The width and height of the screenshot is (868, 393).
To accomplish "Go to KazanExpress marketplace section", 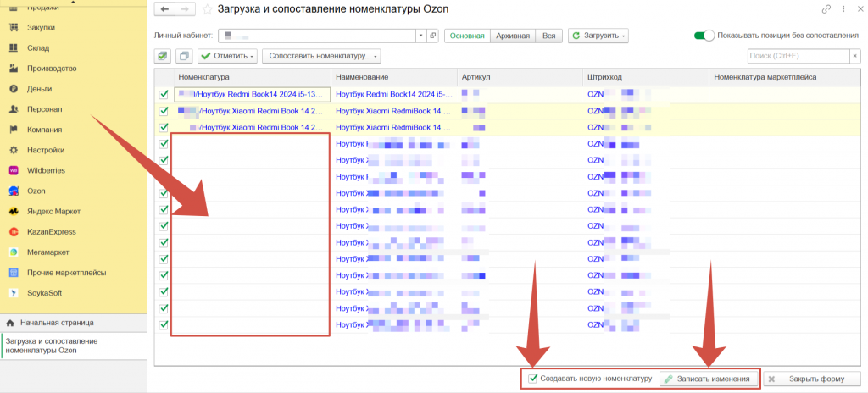I will (51, 231).
